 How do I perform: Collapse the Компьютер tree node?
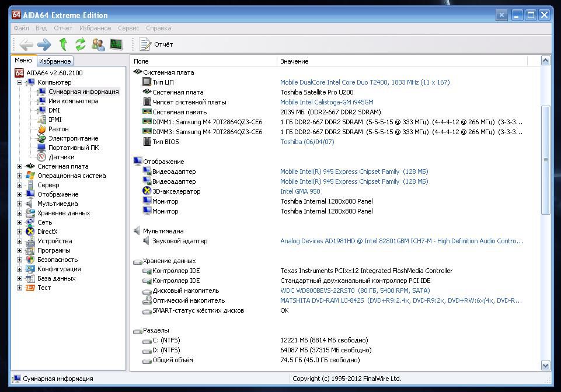(x=20, y=82)
